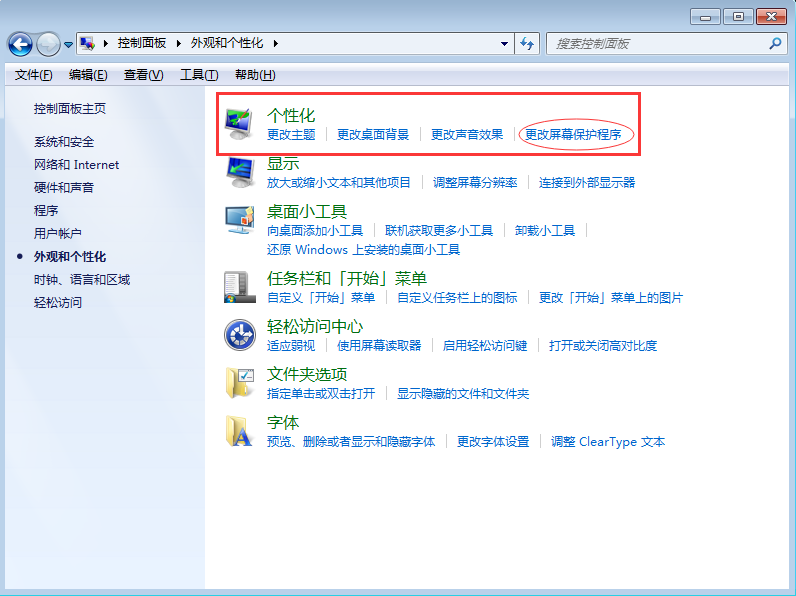Open the recent pages dropdown arrow
The image size is (796, 596).
pyautogui.click(x=68, y=45)
